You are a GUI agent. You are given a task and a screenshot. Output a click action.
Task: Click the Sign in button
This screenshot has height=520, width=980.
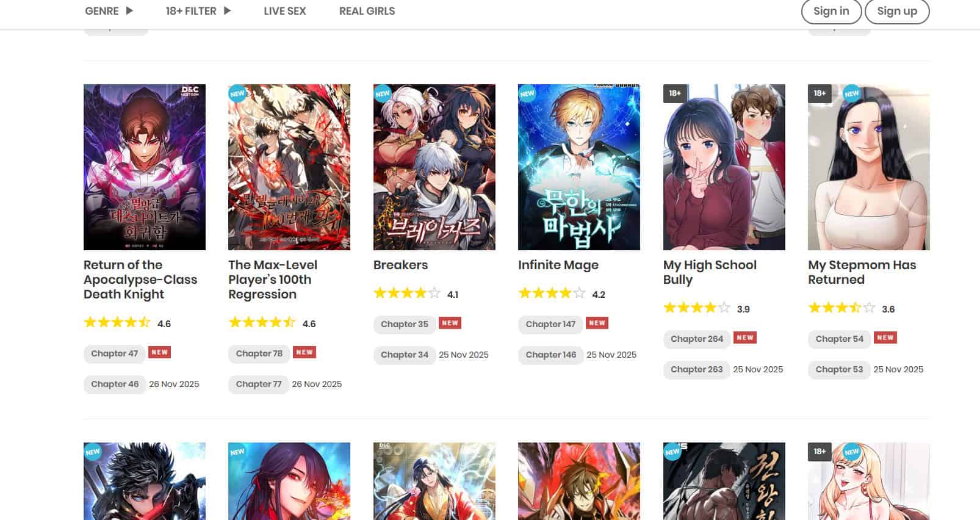pyautogui.click(x=831, y=11)
